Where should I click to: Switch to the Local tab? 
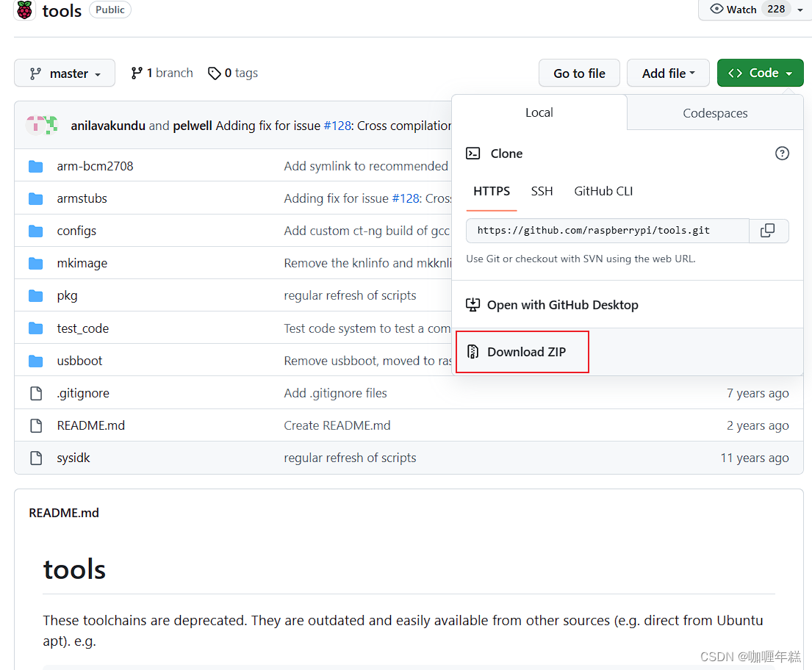tap(539, 112)
